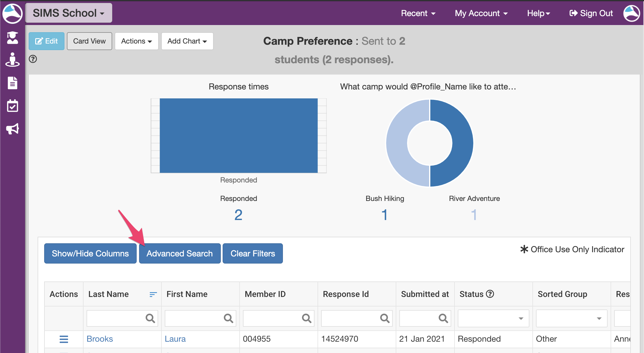Open the calendar check sidebar icon
The width and height of the screenshot is (644, 353).
(x=13, y=106)
